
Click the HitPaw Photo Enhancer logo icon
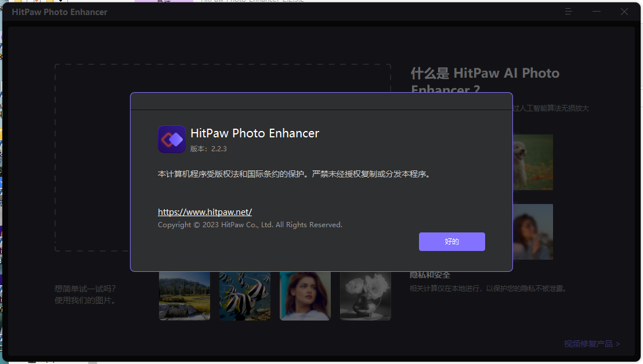(172, 139)
